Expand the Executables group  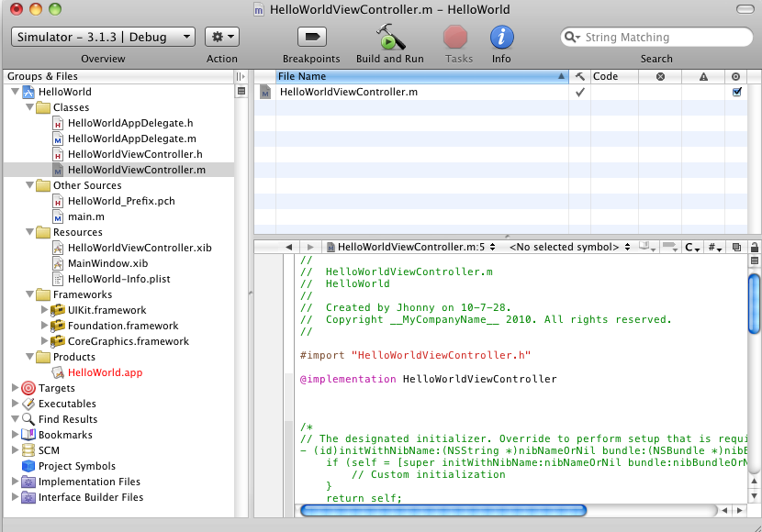[x=15, y=403]
